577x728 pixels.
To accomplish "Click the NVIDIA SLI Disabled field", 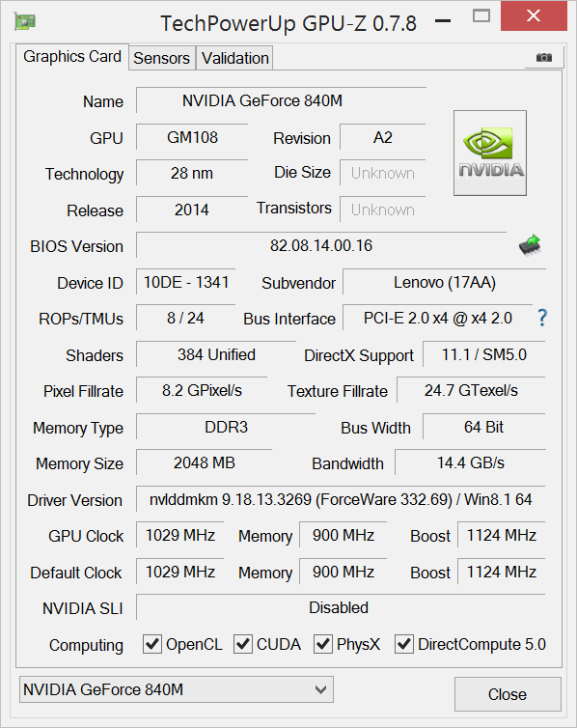I will [x=341, y=607].
